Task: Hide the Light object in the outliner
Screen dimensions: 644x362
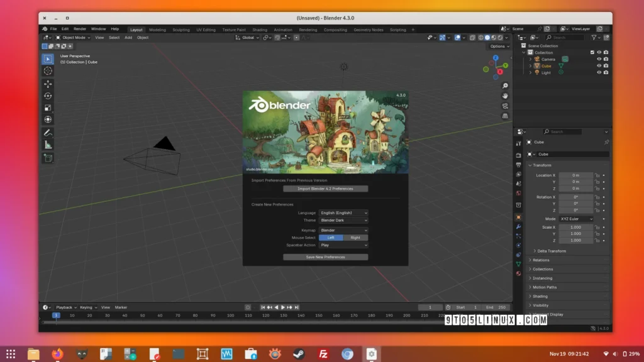Action: (599, 73)
